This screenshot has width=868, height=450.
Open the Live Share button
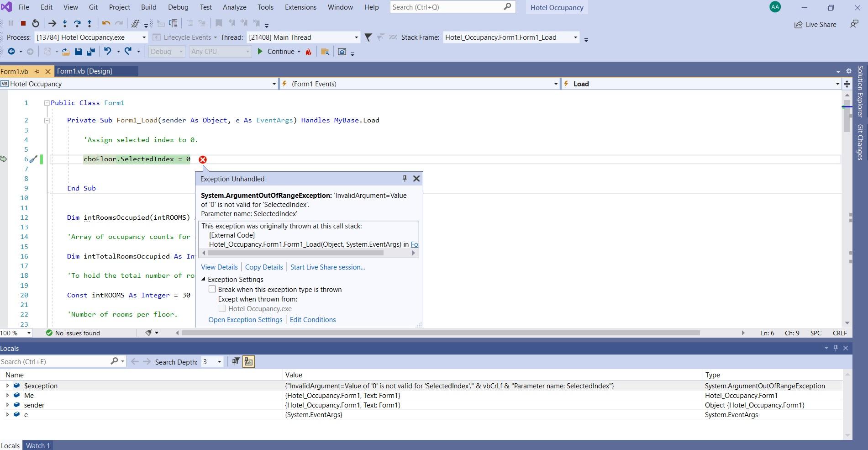pos(815,25)
